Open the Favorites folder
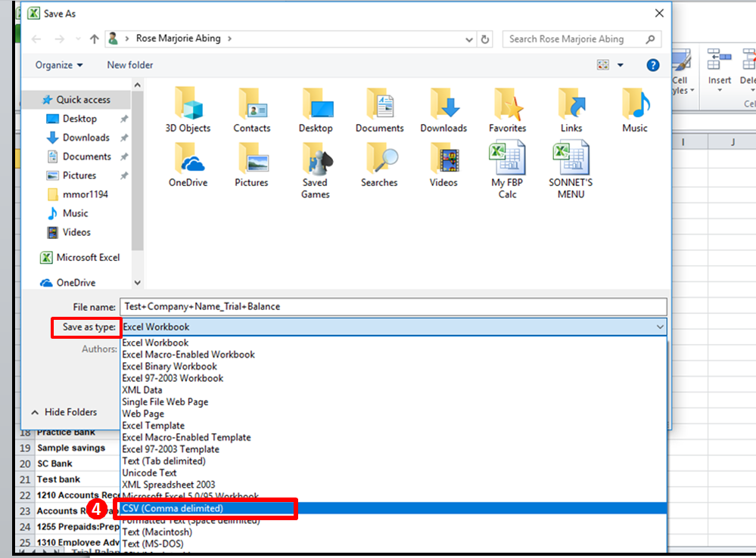This screenshot has height=558, width=756. 507,110
